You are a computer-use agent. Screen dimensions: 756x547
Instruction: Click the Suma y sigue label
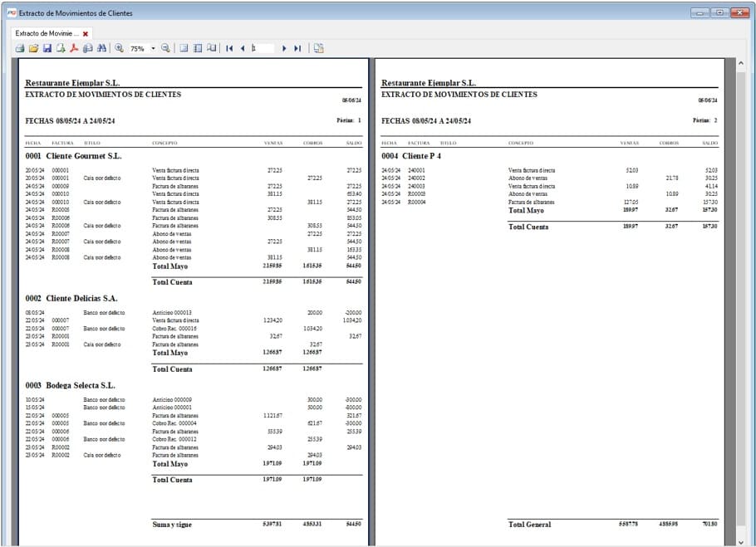pyautogui.click(x=172, y=525)
